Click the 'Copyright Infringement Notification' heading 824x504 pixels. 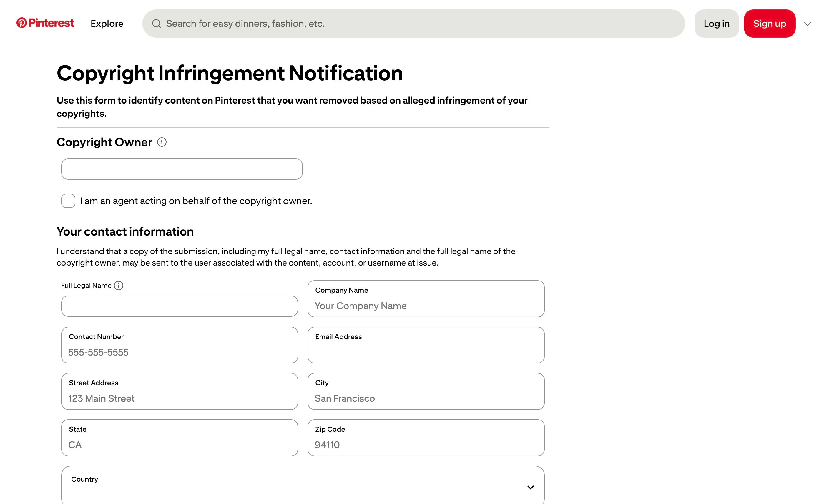[230, 73]
